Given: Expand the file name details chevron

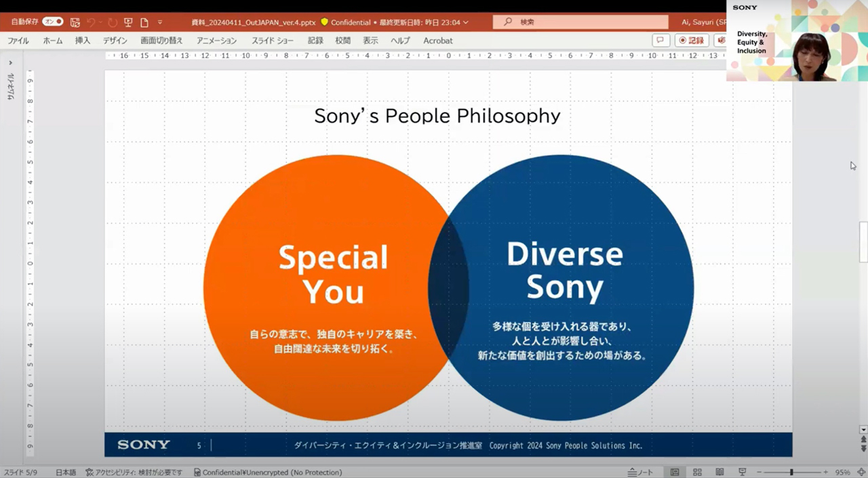Looking at the screenshot, I should click(465, 22).
